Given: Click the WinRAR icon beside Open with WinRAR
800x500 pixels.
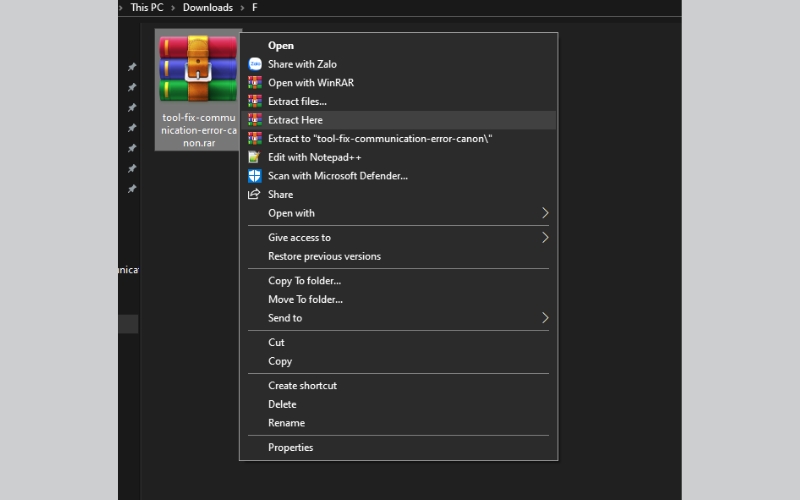Looking at the screenshot, I should pos(255,83).
